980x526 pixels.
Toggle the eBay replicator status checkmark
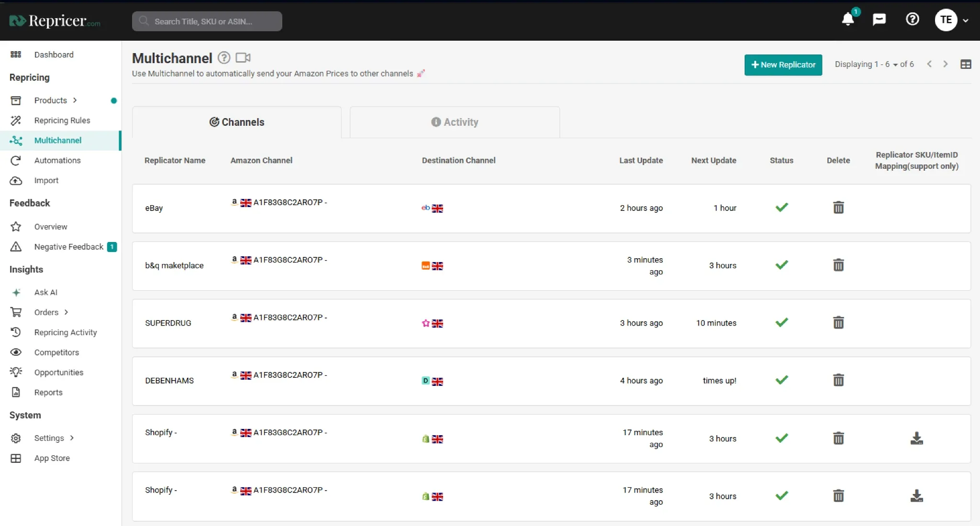tap(781, 208)
